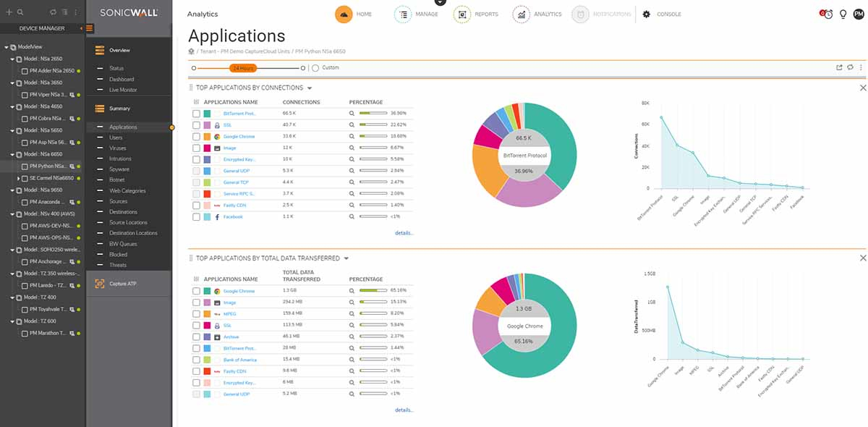Click the magnifier icon in SSL connections row
The image size is (868, 427).
pos(352,124)
